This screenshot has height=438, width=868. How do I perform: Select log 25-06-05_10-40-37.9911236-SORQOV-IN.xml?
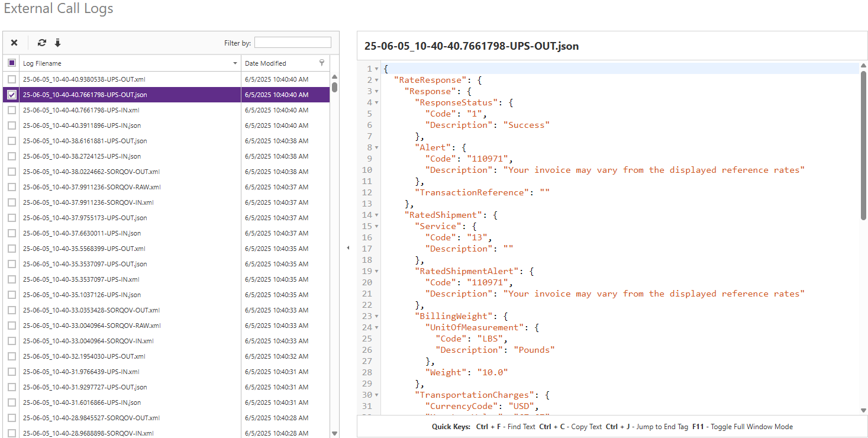(x=88, y=202)
